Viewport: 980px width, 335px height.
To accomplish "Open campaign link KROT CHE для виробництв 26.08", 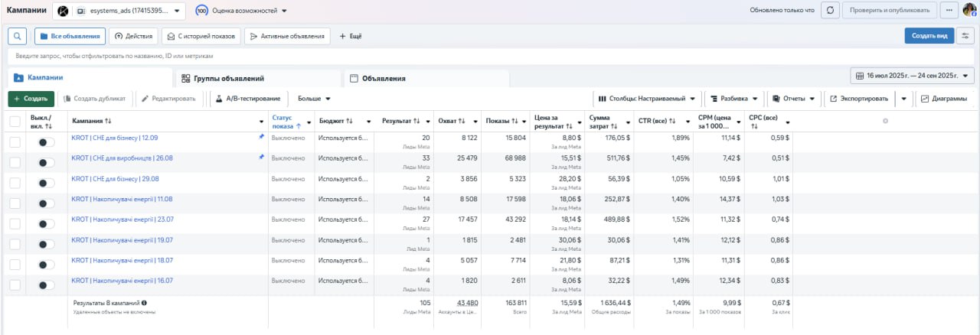I will (122, 158).
